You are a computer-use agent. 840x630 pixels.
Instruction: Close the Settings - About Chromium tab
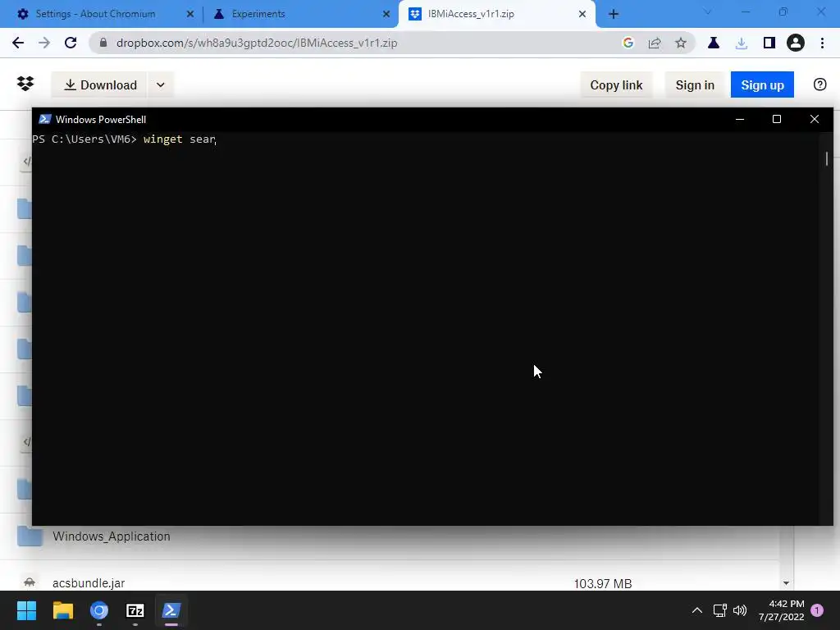pyautogui.click(x=190, y=14)
